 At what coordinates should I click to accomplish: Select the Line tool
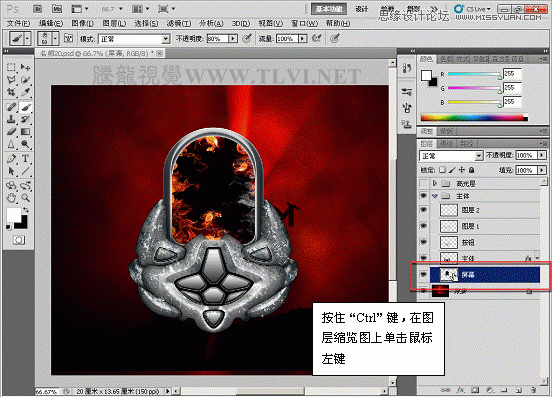pos(25,171)
